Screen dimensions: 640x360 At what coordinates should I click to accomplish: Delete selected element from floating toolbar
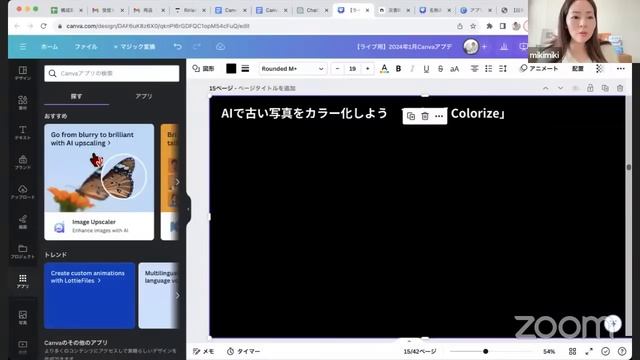[x=425, y=116]
